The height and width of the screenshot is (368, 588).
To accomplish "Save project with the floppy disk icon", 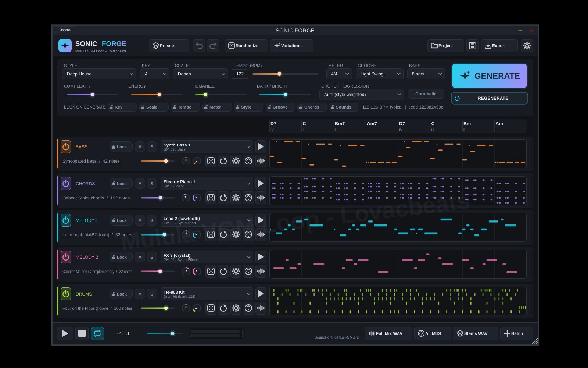I will 473,46.
